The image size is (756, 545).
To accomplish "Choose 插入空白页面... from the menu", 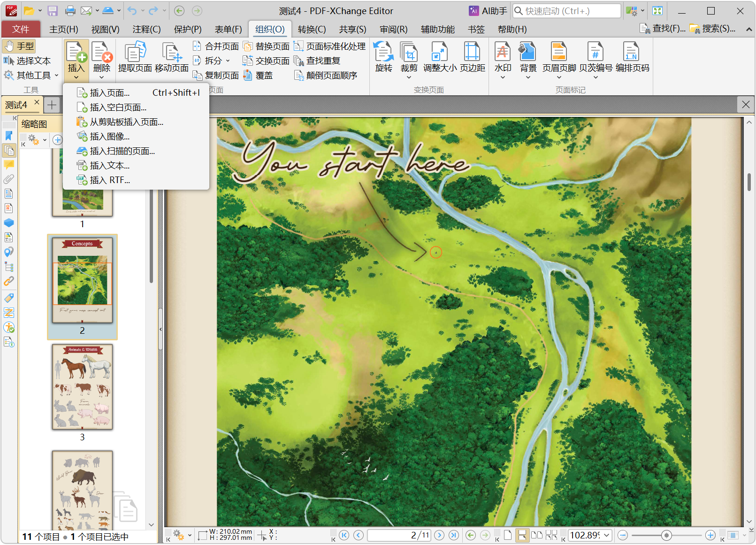I will click(136, 107).
